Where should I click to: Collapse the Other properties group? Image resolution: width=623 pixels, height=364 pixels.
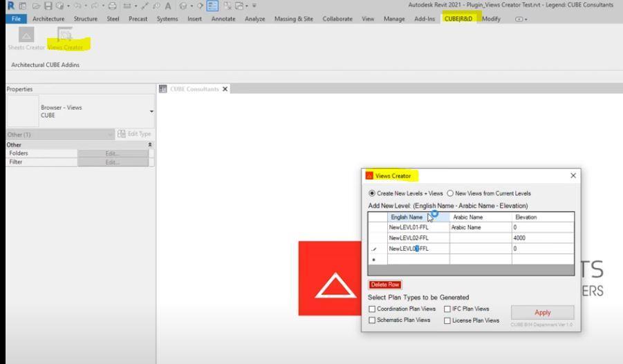point(150,145)
